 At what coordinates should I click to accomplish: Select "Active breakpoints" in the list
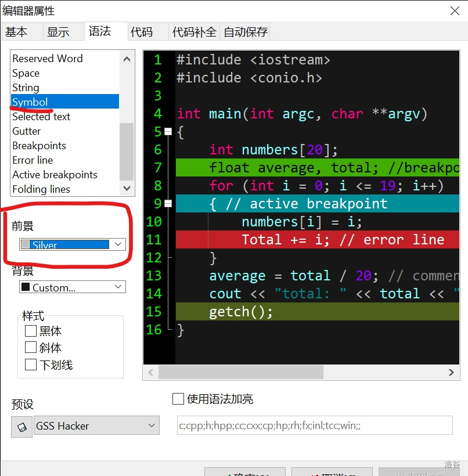55,174
